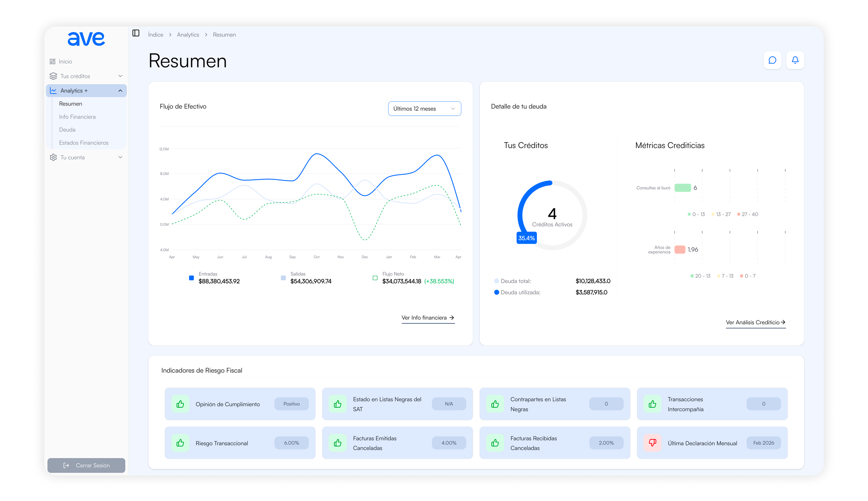868x501 pixels.
Task: Open Deuda submenu item
Action: [67, 130]
